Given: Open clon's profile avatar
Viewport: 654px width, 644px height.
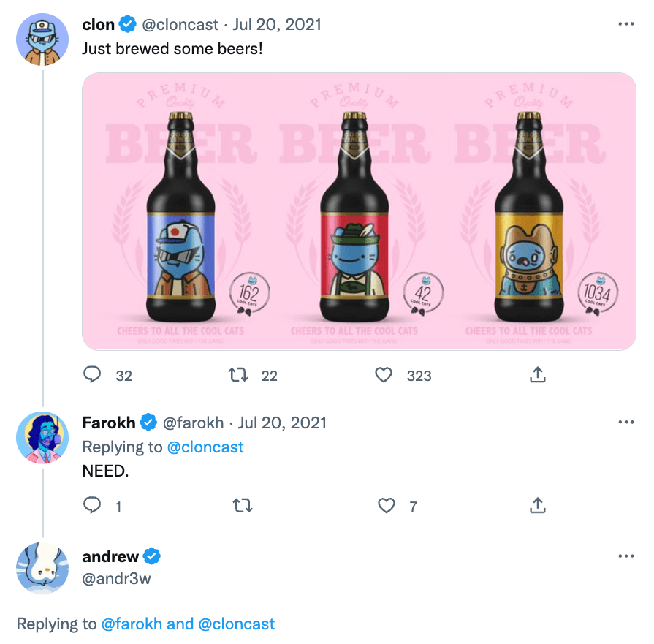Looking at the screenshot, I should pyautogui.click(x=42, y=39).
